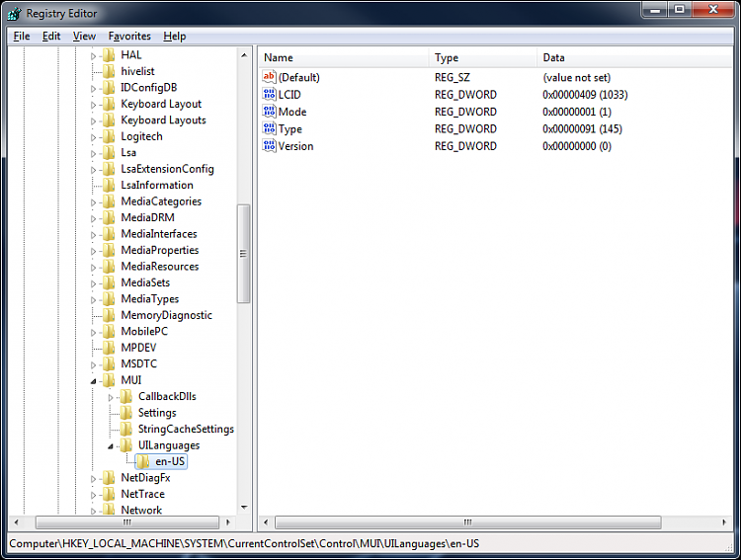Click the LCID DWORD value icon

[x=269, y=94]
